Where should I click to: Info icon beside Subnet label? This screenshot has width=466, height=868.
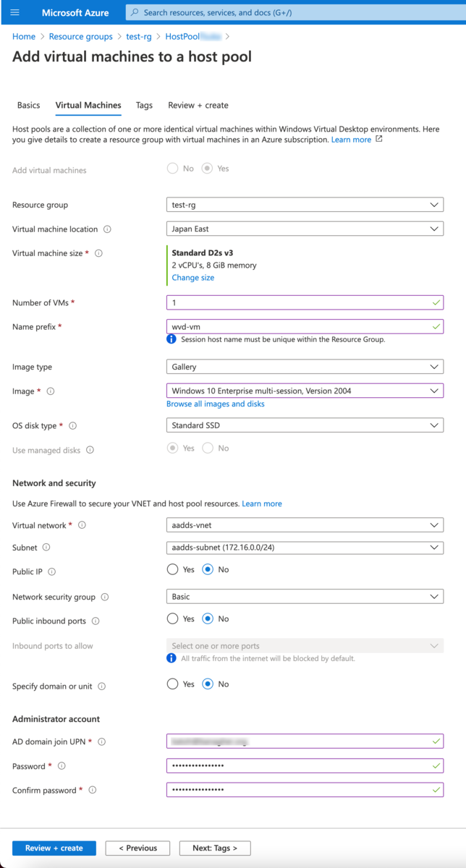click(x=46, y=548)
